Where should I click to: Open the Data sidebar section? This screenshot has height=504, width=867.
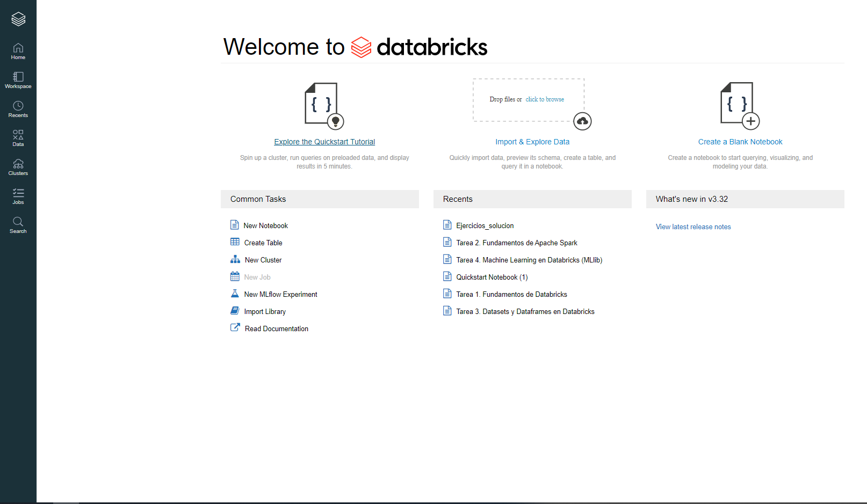[x=18, y=138]
